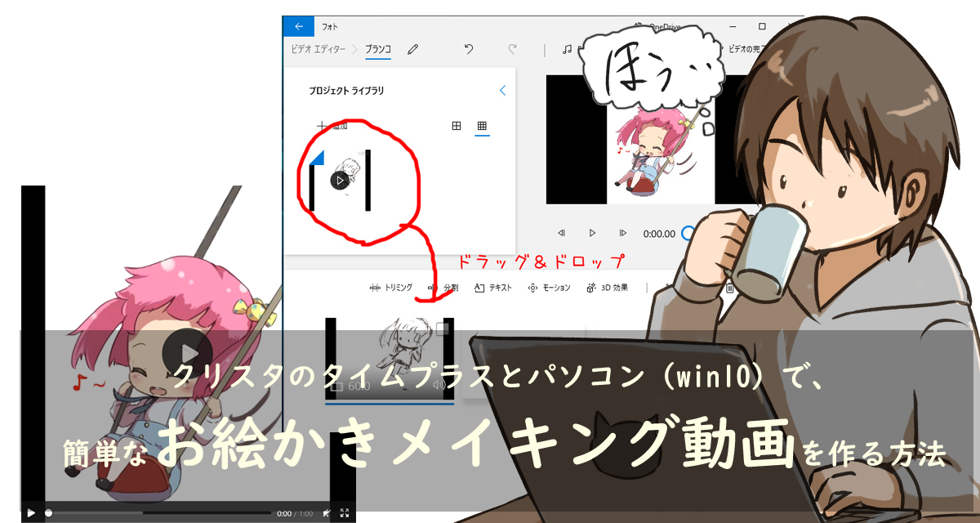Redo the edit in video editor

[x=513, y=50]
